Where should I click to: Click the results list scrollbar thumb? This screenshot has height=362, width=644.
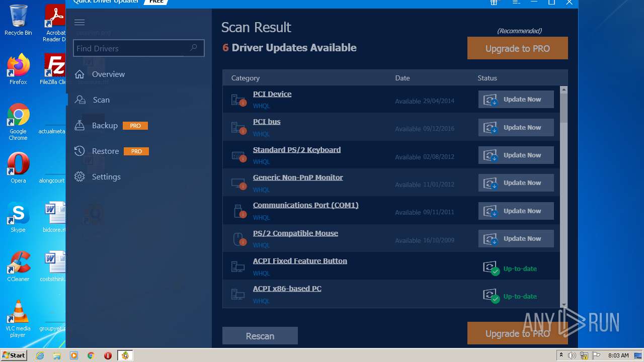(x=563, y=108)
